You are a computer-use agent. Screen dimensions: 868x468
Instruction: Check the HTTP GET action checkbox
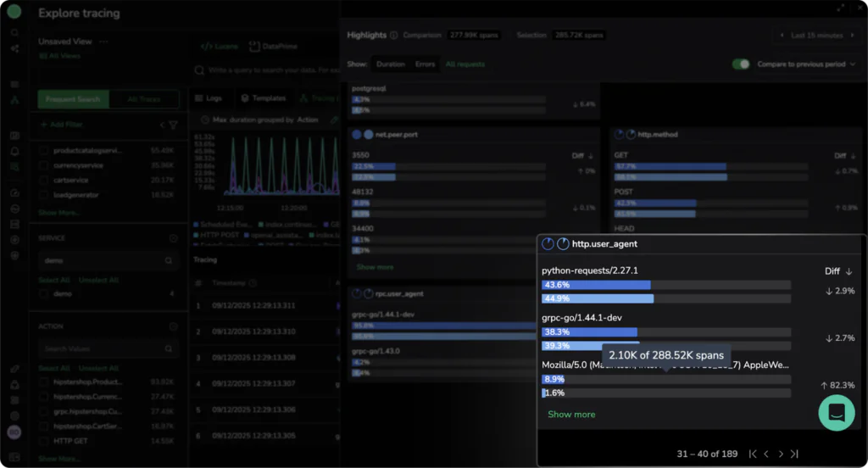tap(44, 443)
